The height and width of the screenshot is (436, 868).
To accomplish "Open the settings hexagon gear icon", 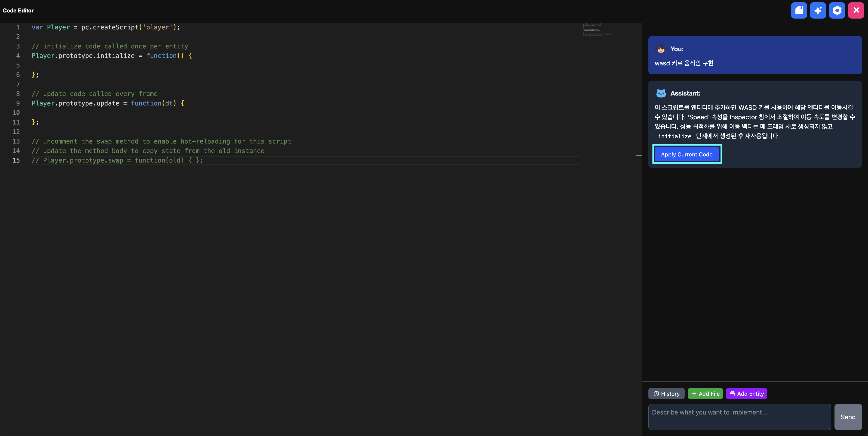I will 837,10.
